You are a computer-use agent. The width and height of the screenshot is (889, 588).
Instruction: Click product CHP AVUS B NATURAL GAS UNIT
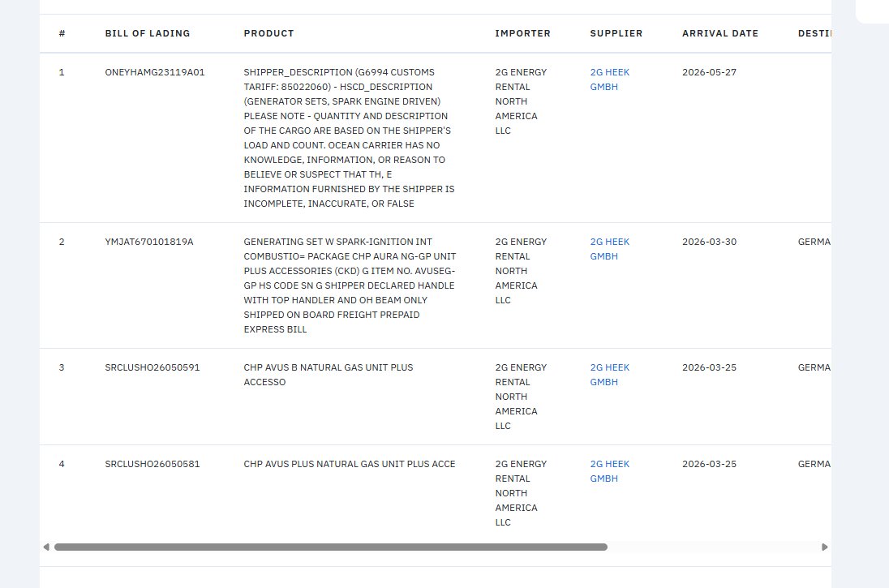(329, 375)
